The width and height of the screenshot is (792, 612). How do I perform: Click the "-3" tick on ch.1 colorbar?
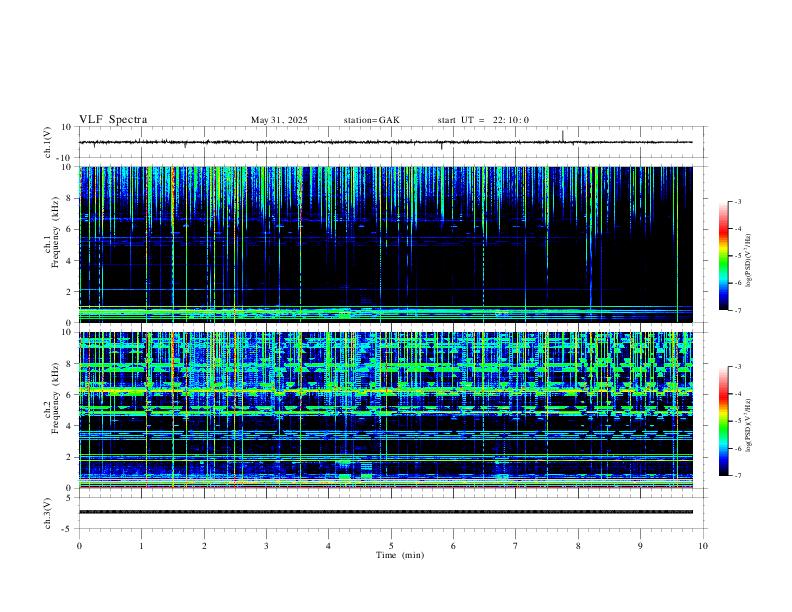point(737,201)
